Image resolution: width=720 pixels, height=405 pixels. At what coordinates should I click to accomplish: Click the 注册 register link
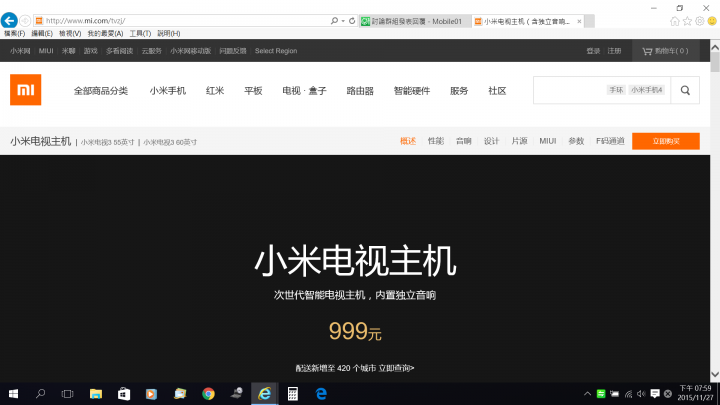pos(614,51)
